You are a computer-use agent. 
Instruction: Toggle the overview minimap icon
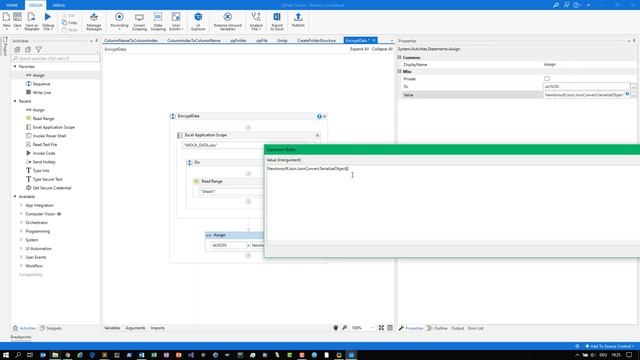pos(390,328)
